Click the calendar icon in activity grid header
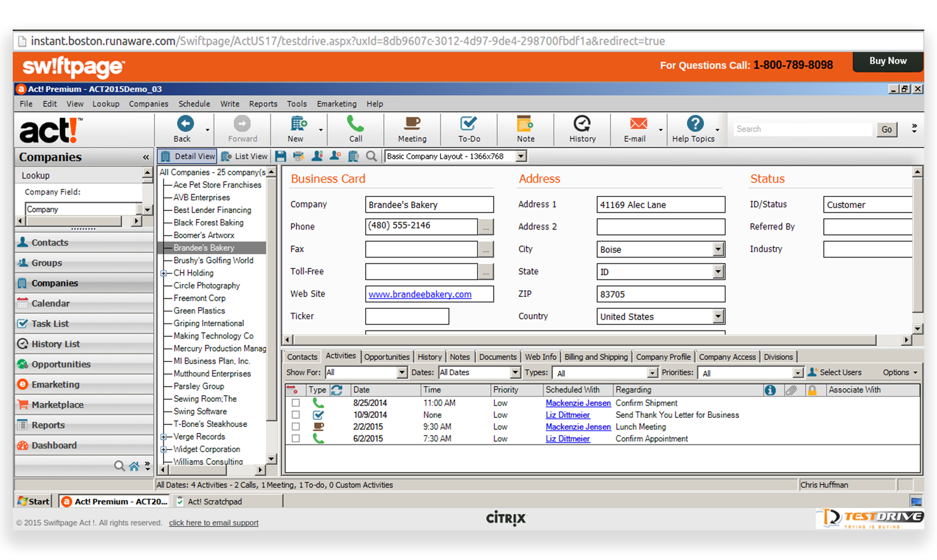The width and height of the screenshot is (937, 560). pyautogui.click(x=293, y=390)
